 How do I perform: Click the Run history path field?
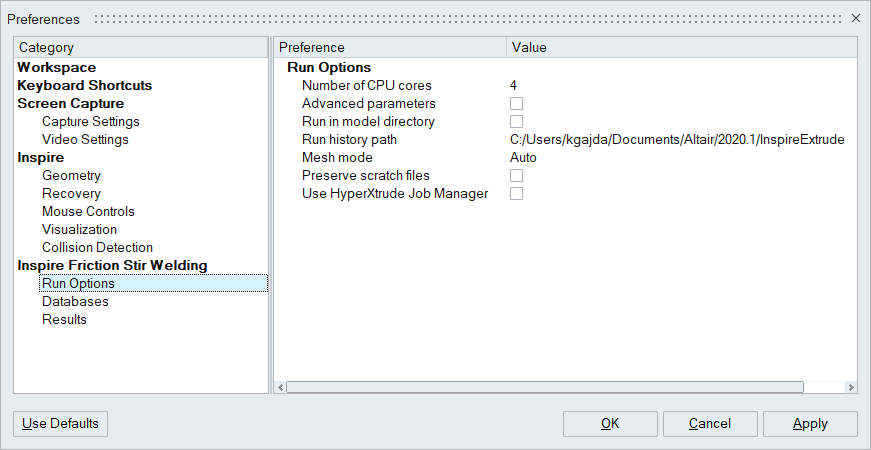(676, 140)
